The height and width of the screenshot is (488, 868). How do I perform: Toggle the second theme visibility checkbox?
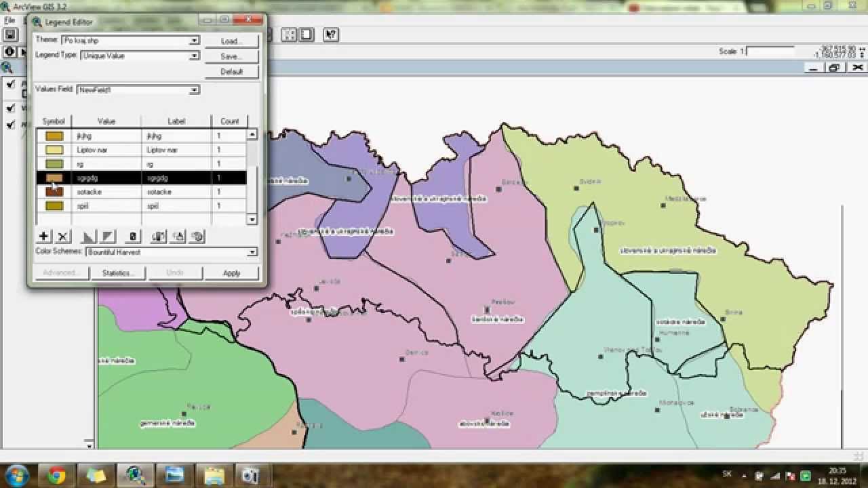coord(10,108)
